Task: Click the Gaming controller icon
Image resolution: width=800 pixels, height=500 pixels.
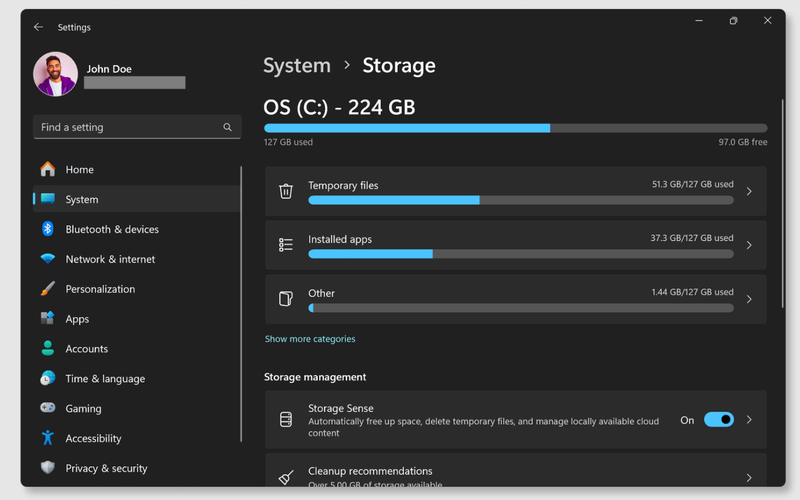Action: click(48, 408)
